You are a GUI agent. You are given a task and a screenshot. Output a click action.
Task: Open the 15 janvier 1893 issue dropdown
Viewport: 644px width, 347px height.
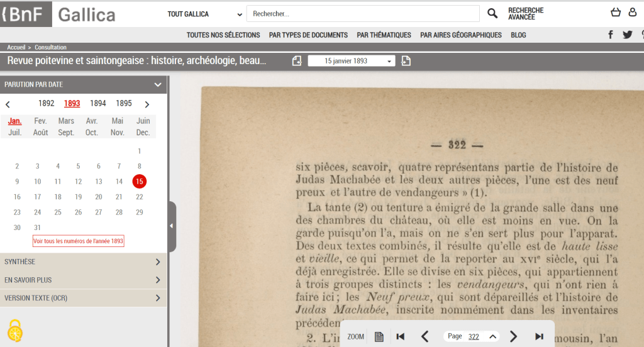click(x=351, y=61)
